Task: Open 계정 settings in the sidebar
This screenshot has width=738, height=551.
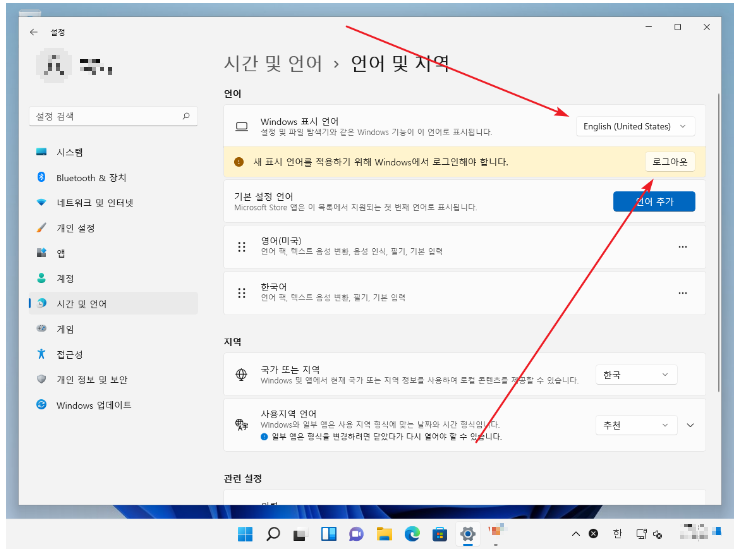Action: click(113, 279)
